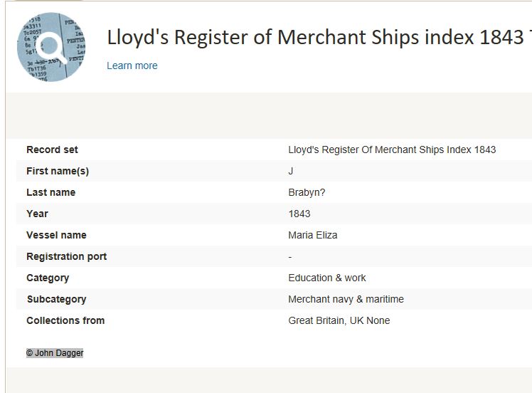Screen dimensions: 532x393
Task: Click the Merchant navy & maritime value
Action: (346, 299)
